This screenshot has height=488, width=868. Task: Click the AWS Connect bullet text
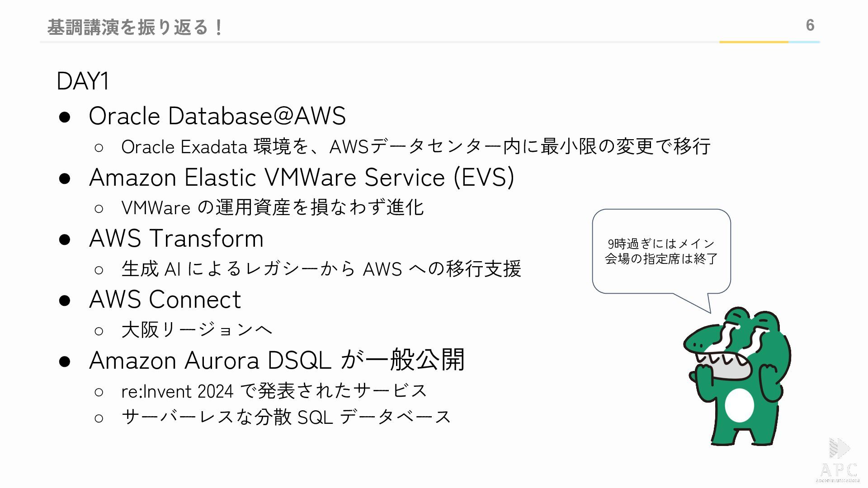click(165, 299)
